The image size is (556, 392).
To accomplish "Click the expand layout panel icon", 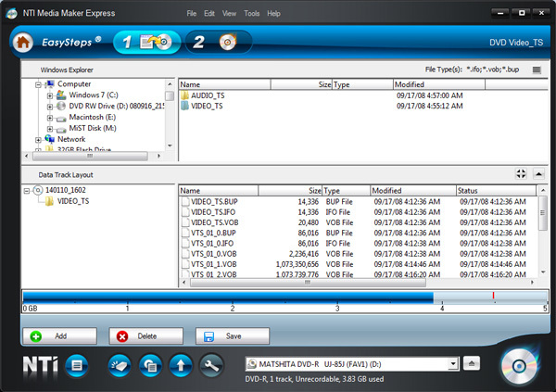I will coord(521,174).
